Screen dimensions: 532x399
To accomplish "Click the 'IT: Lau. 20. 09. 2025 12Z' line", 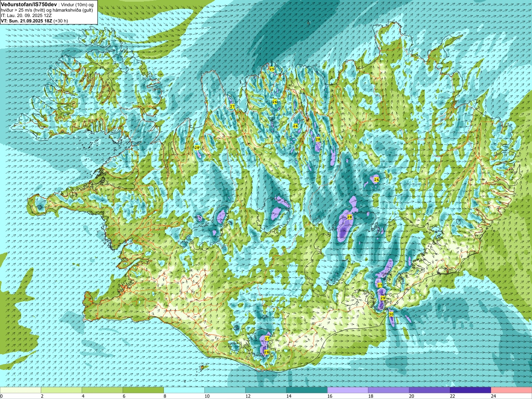I will (26, 15).
